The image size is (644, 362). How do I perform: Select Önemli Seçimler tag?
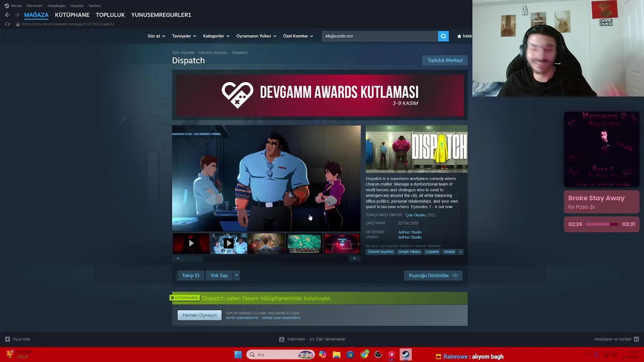pyautogui.click(x=380, y=252)
